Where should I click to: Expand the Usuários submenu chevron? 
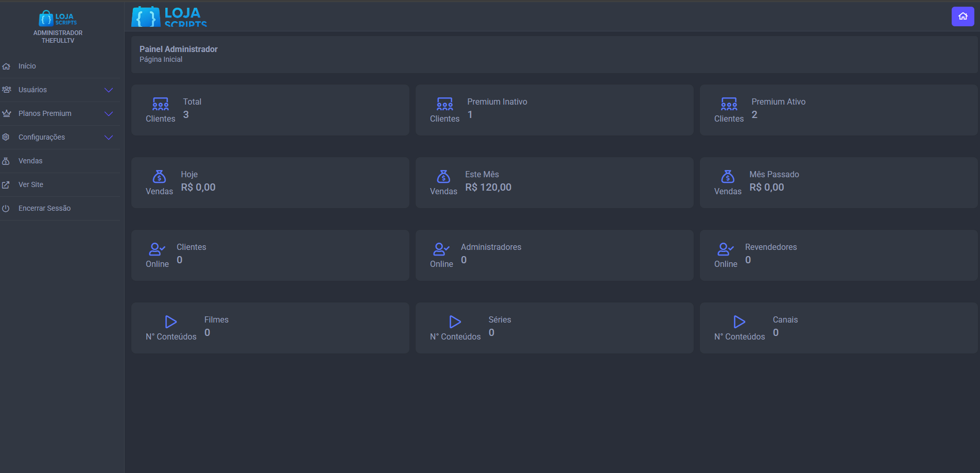[x=109, y=90]
